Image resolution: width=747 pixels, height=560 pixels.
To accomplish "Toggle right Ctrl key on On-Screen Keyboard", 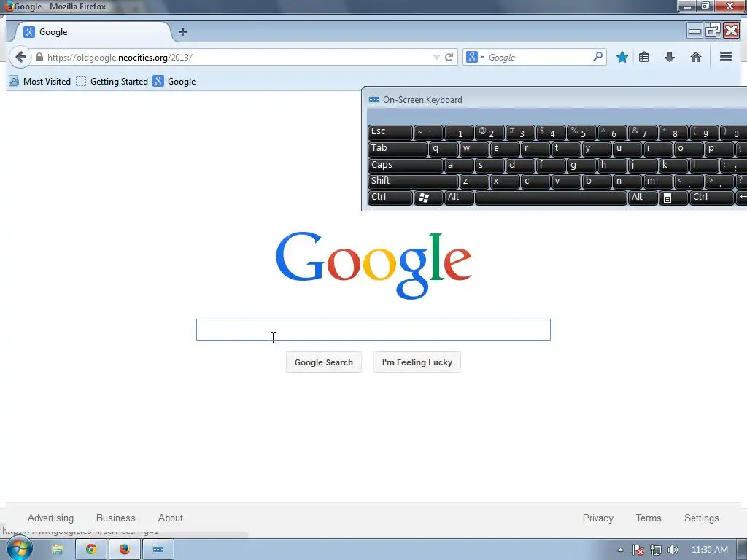I will pos(712,197).
